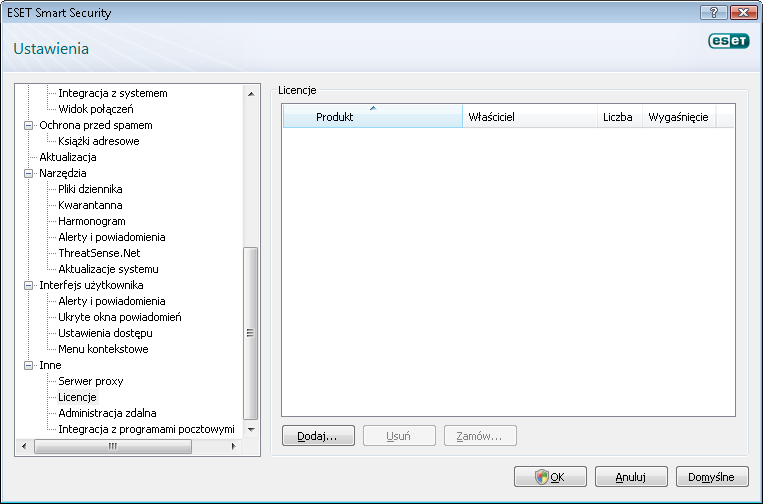Open the help question mark button

point(714,12)
